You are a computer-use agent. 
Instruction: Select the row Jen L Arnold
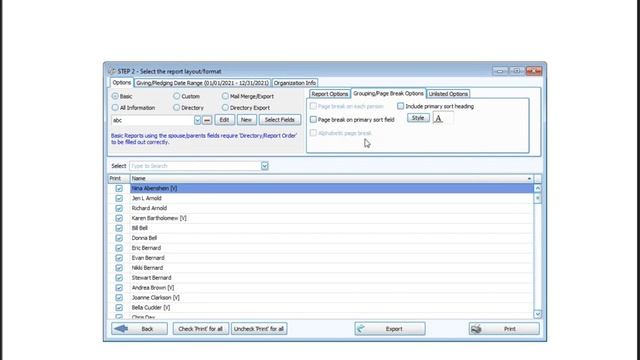click(331, 198)
